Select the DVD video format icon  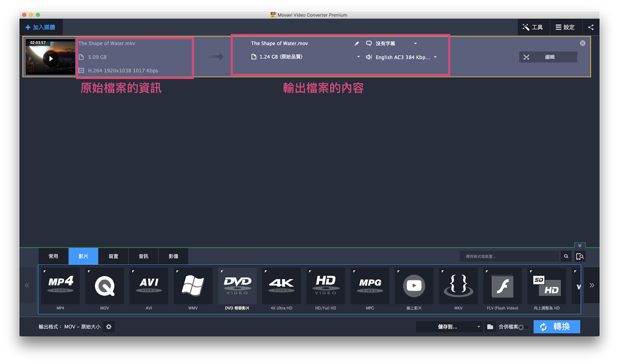point(237,286)
